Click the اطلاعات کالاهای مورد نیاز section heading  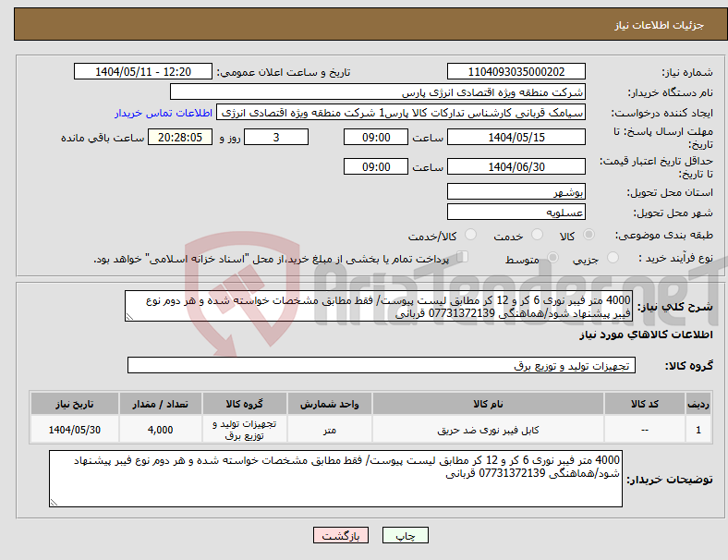coord(646,335)
